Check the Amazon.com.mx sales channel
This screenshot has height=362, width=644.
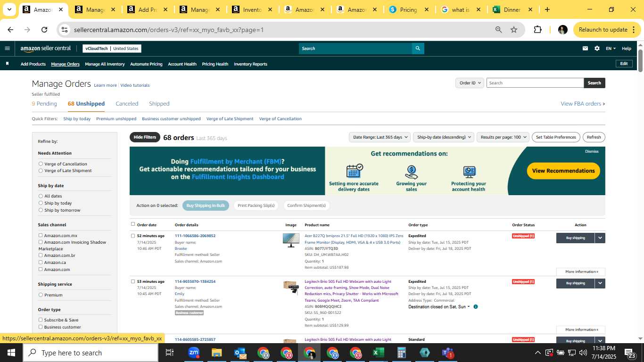click(41, 235)
